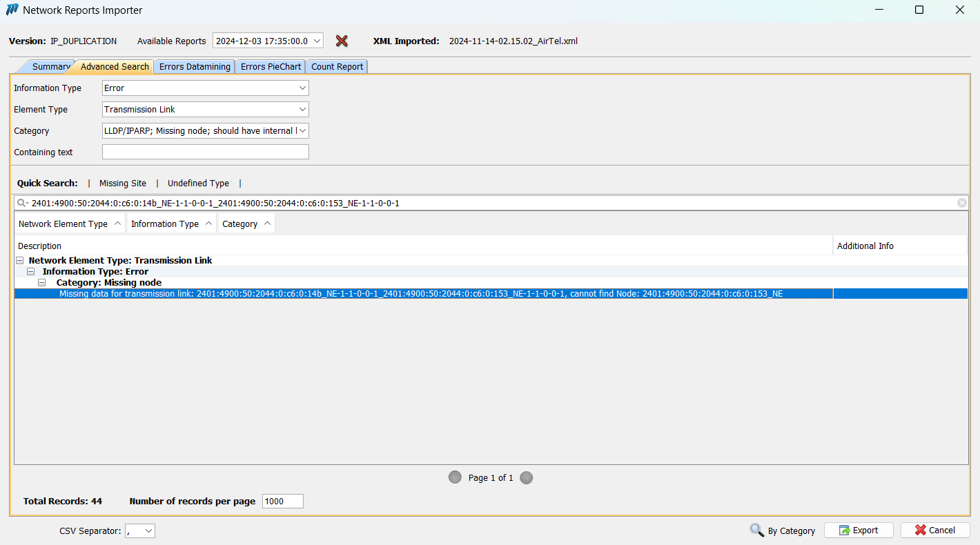Click the By Category magnifier icon
The image size is (980, 545).
[758, 531]
